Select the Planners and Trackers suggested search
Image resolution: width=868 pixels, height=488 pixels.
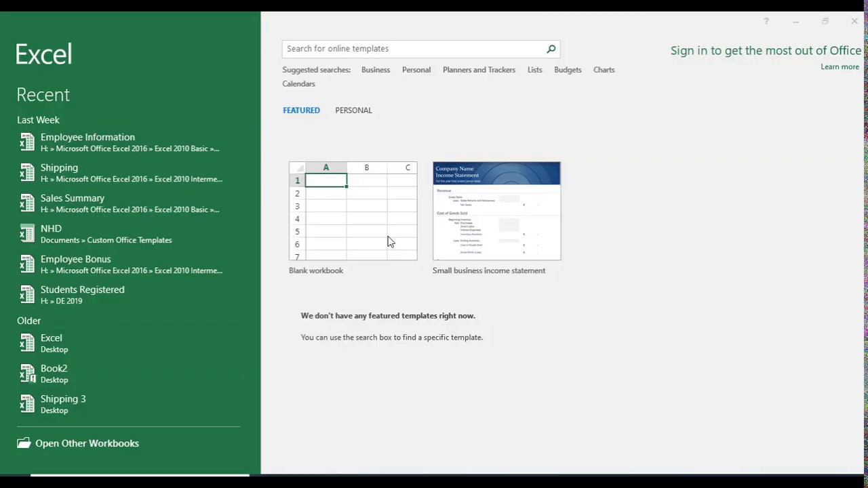479,70
